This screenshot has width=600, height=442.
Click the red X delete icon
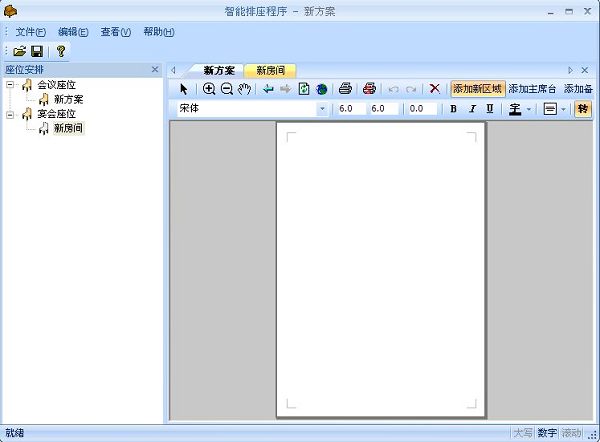pos(435,89)
